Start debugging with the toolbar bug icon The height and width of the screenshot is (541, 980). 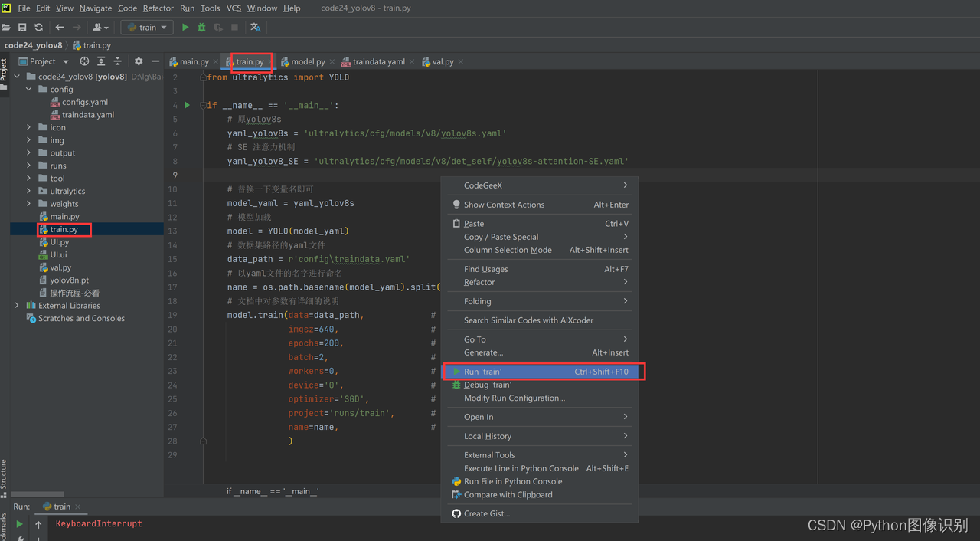coord(201,27)
